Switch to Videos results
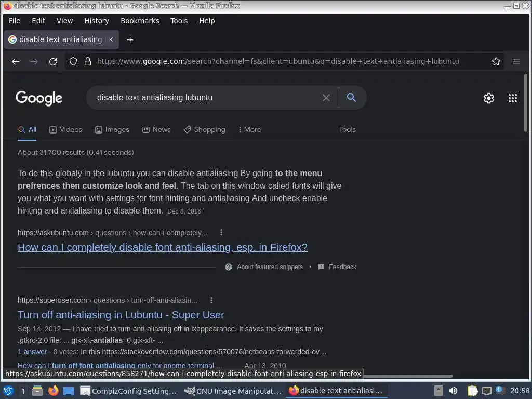Image resolution: width=532 pixels, height=399 pixels. tap(66, 129)
